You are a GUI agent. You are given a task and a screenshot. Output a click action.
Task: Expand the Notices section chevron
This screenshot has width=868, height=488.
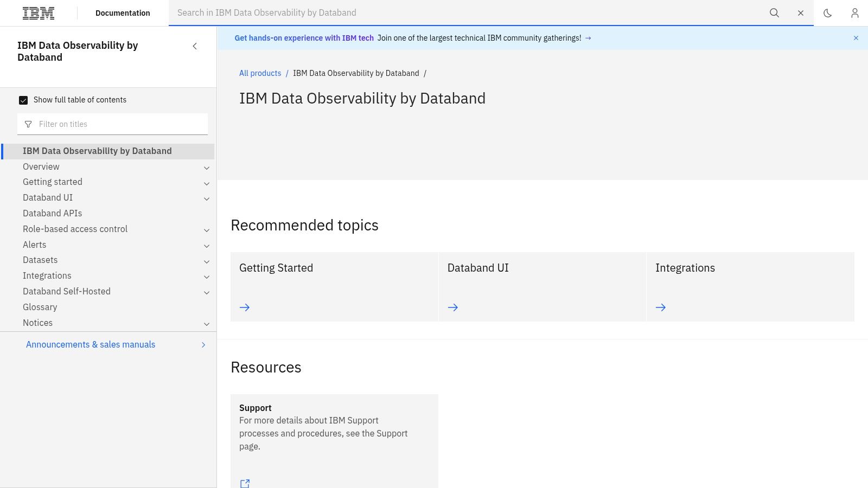tap(207, 324)
